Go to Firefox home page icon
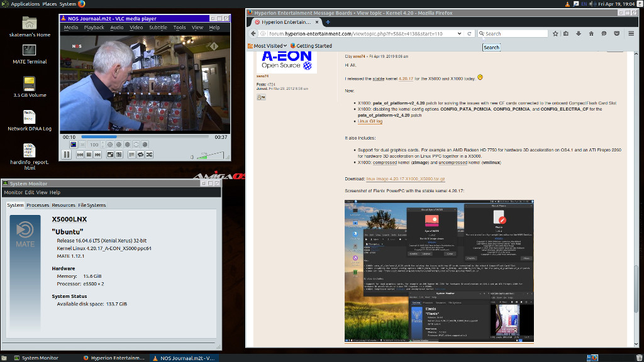The image size is (644, 362). pyautogui.click(x=591, y=34)
